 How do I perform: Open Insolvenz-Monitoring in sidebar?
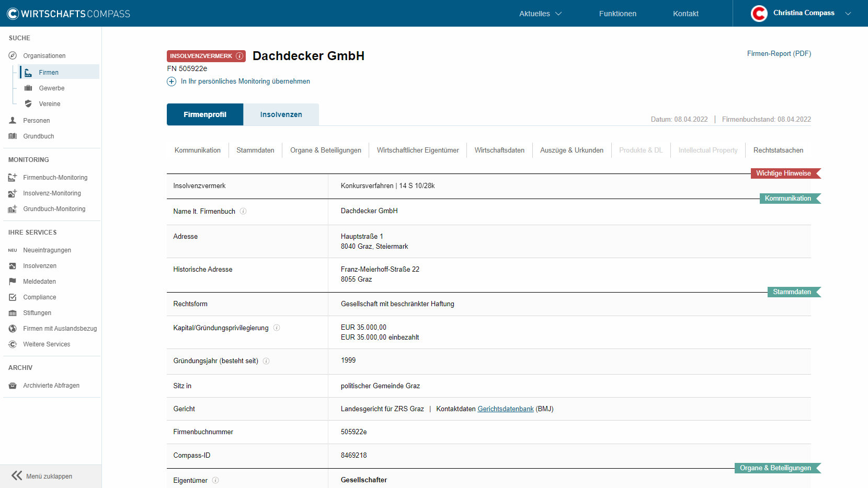click(x=52, y=193)
